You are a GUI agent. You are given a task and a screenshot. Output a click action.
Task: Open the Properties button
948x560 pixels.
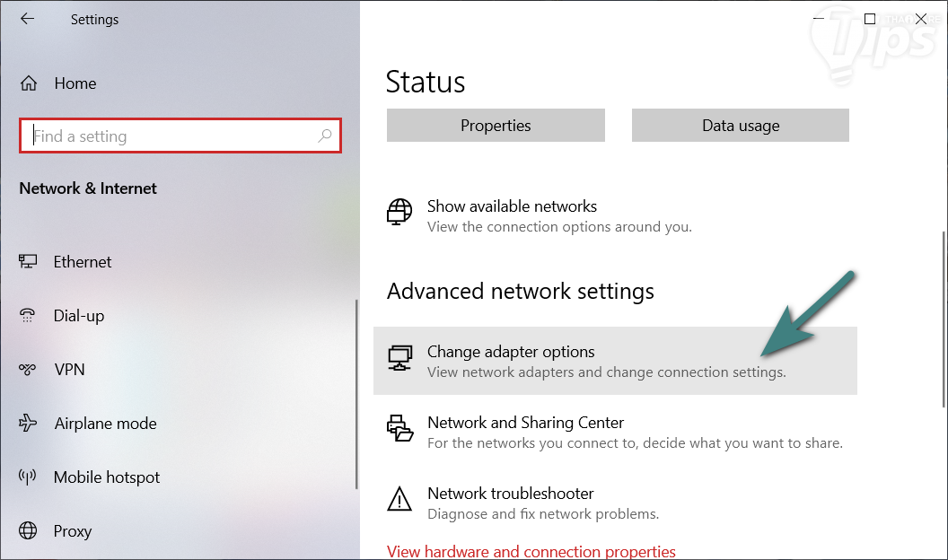point(496,126)
